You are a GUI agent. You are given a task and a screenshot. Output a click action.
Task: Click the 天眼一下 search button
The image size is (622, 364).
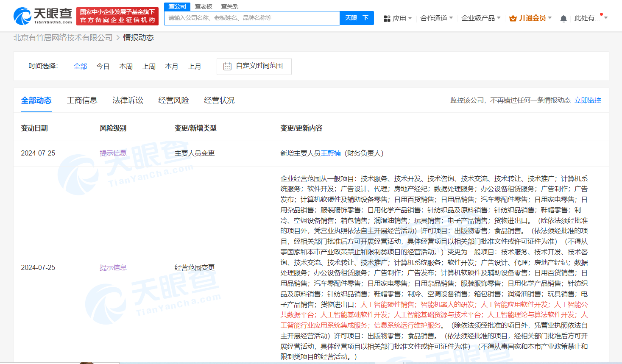click(x=356, y=18)
